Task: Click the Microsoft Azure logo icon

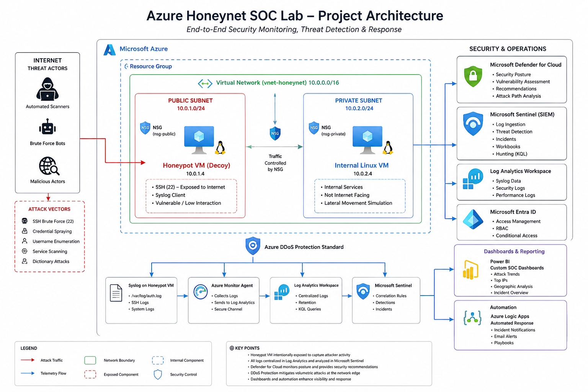Action: pyautogui.click(x=109, y=50)
